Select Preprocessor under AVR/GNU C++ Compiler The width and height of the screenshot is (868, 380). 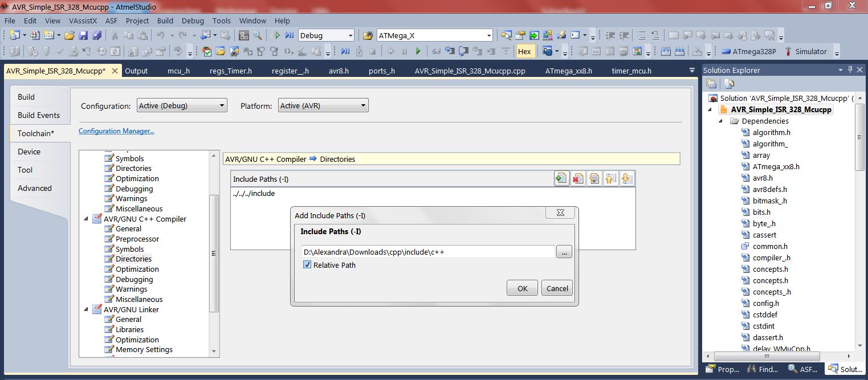coord(137,239)
